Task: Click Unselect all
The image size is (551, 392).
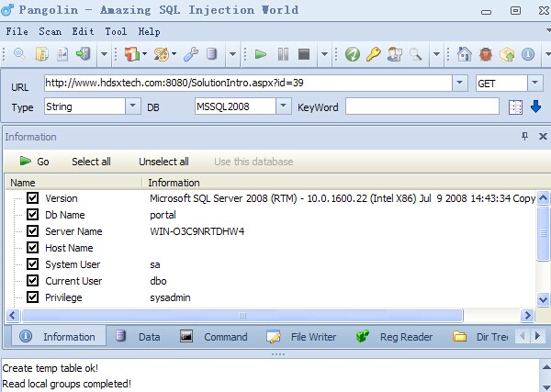Action: [x=163, y=162]
